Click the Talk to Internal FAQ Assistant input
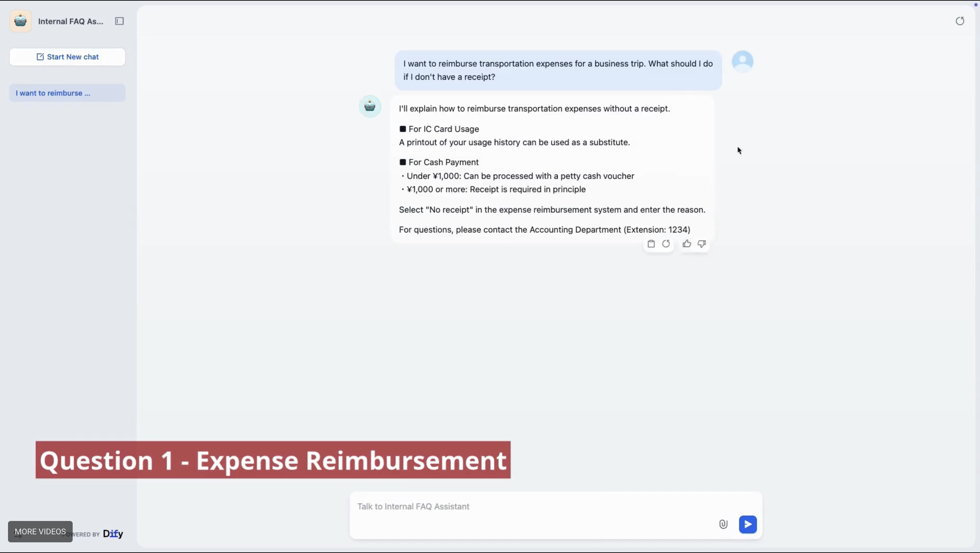Screen dimensions: 980x553 click(x=413, y=507)
